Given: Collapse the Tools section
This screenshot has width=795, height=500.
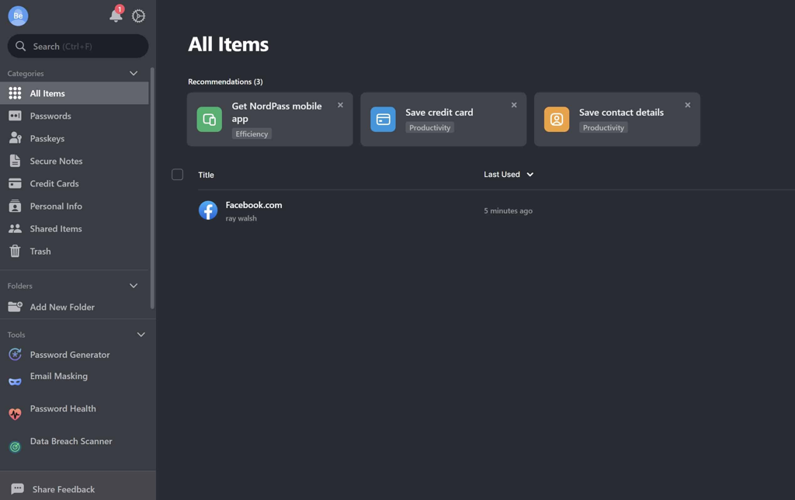Looking at the screenshot, I should coord(140,335).
